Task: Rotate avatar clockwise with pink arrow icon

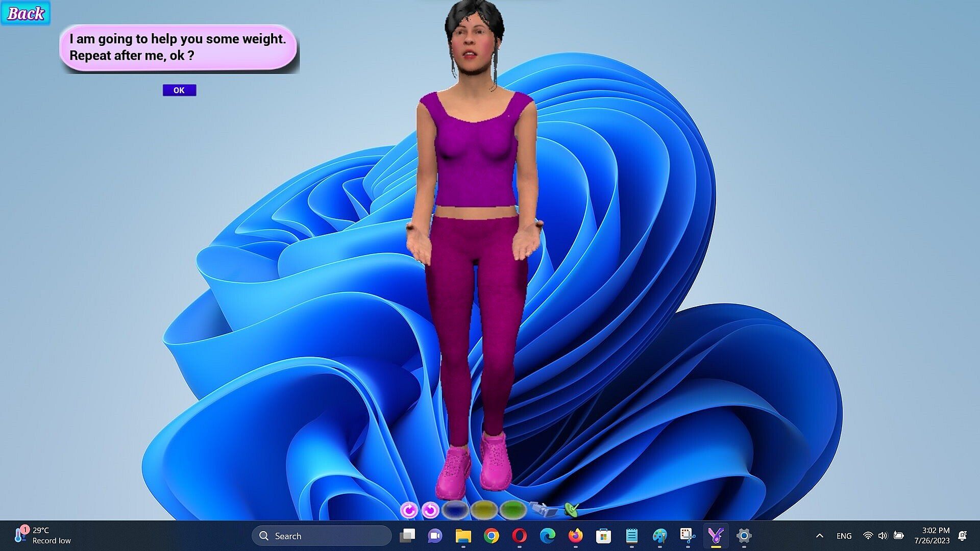Action: pos(409,510)
